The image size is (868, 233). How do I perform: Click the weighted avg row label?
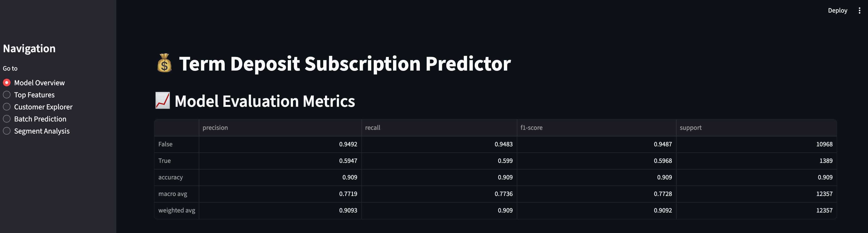(x=176, y=210)
